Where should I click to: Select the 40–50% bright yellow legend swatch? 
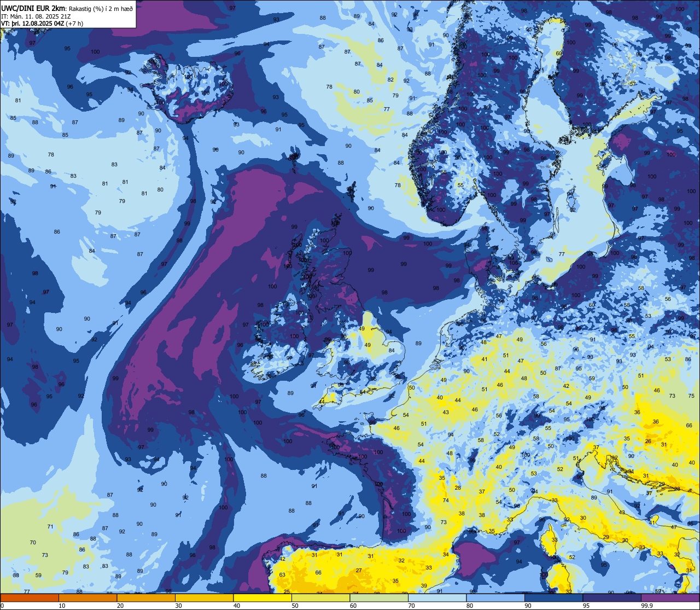point(262,598)
